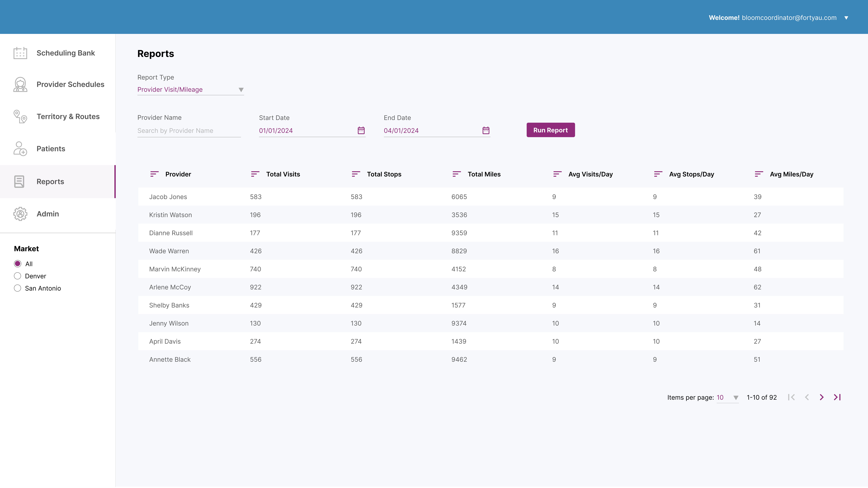Screen dimensions: 868x488
Task: Click the Run Report button
Action: 551,130
